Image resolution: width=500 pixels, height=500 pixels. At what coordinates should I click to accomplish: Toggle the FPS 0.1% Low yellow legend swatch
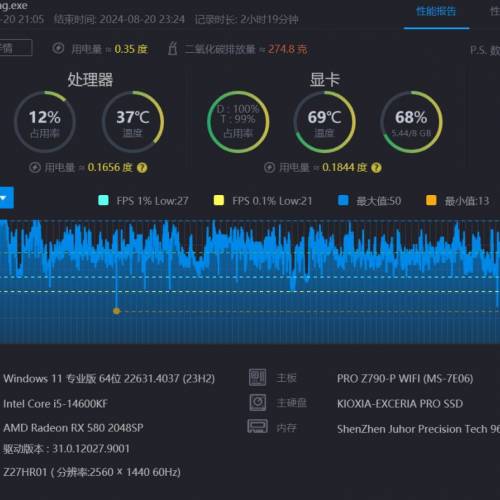coord(219,200)
